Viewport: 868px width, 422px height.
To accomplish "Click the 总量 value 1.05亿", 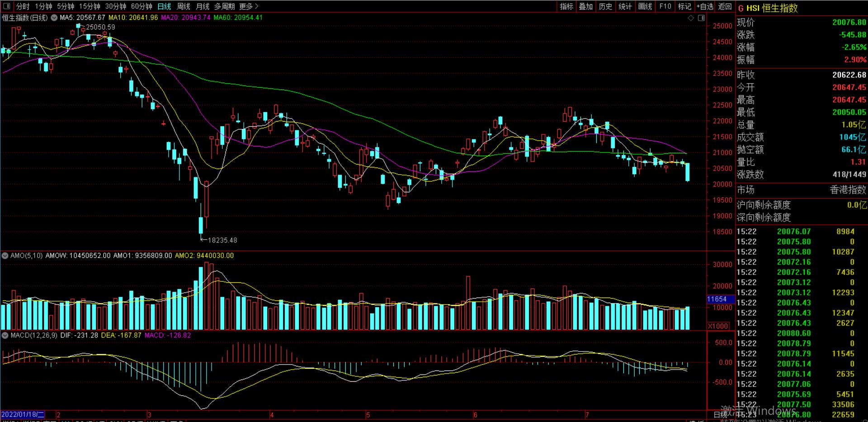I will (854, 125).
